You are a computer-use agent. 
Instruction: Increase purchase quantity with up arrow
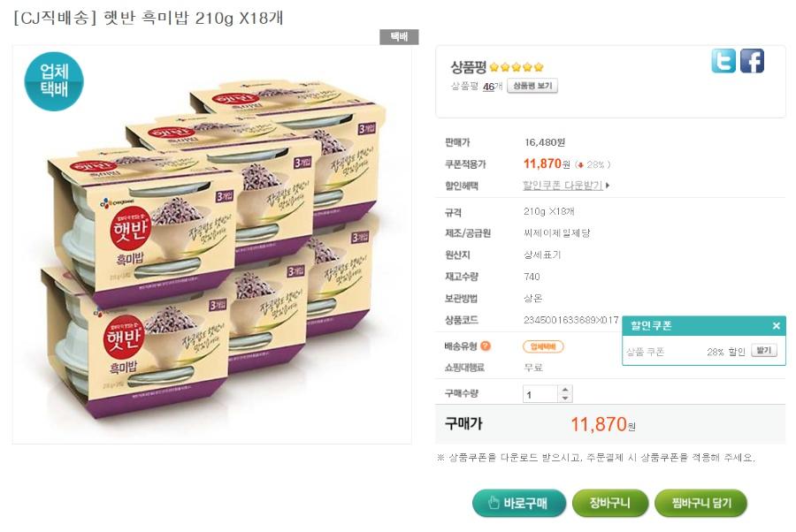tap(566, 390)
